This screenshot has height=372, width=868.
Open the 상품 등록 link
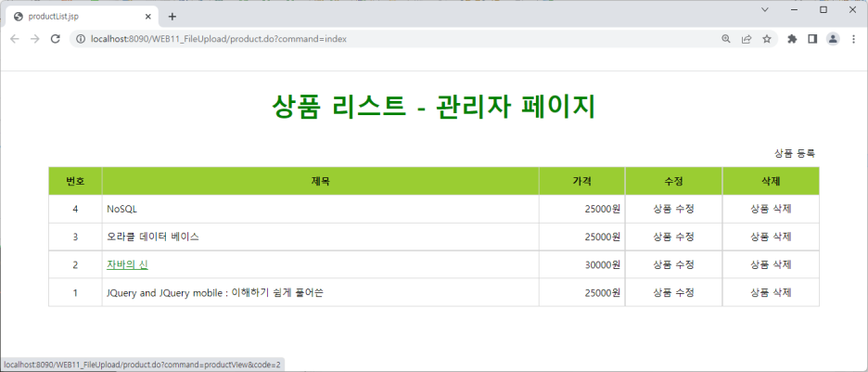coord(795,153)
